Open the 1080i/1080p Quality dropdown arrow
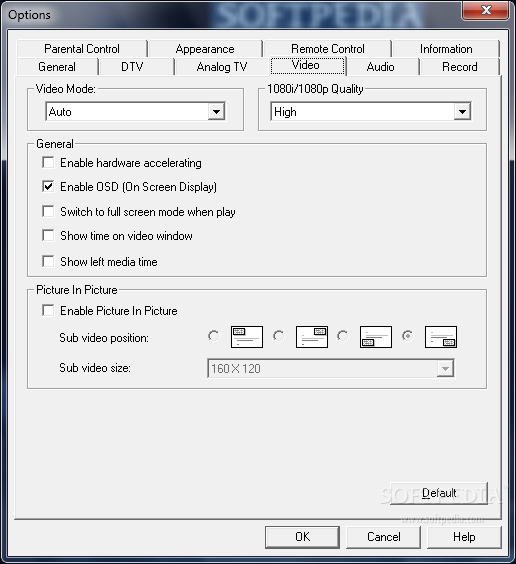 click(462, 112)
